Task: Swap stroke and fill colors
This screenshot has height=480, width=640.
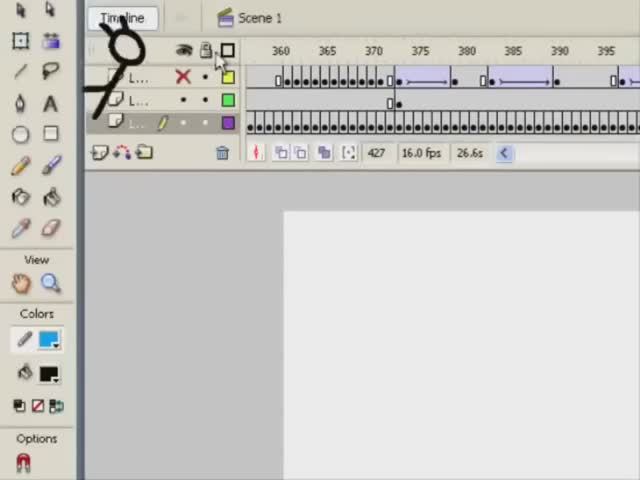Action: [56, 406]
